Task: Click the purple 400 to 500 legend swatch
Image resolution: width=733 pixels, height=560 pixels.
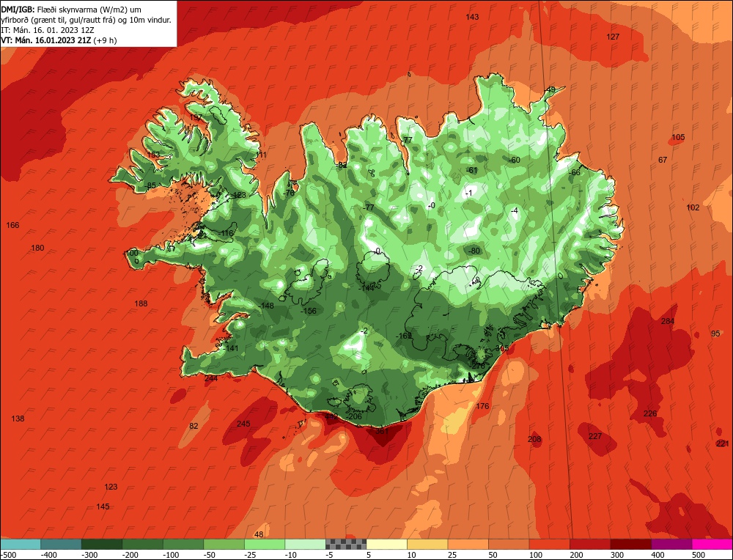Action: [x=671, y=544]
